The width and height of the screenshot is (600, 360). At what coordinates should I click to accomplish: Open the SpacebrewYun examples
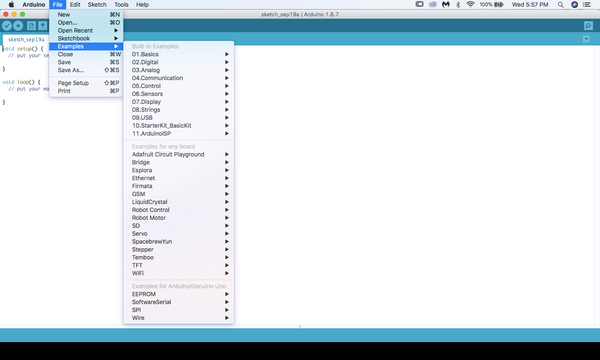click(x=179, y=241)
